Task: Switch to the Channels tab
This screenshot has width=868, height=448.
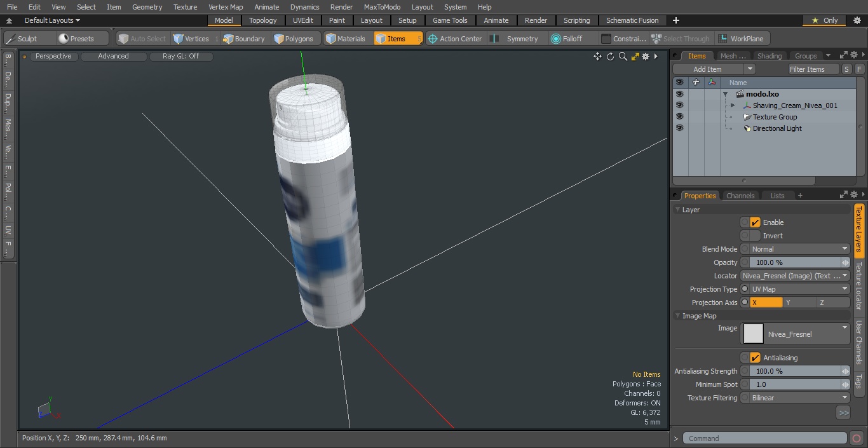Action: click(x=740, y=196)
